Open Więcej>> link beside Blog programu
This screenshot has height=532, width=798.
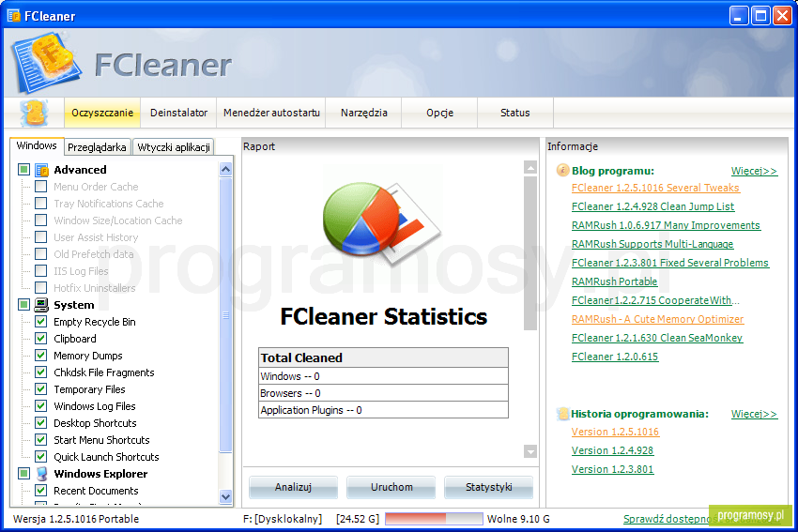tap(754, 171)
